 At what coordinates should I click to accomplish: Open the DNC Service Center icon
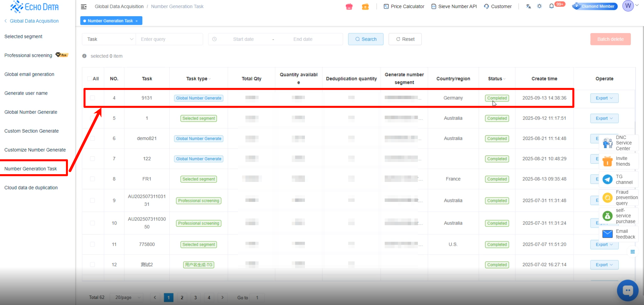[x=607, y=143]
